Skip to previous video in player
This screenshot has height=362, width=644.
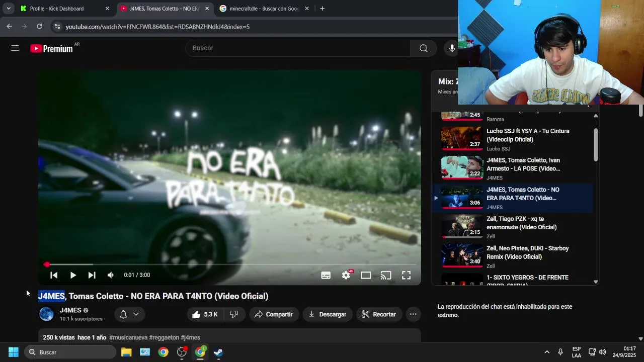tap(54, 275)
